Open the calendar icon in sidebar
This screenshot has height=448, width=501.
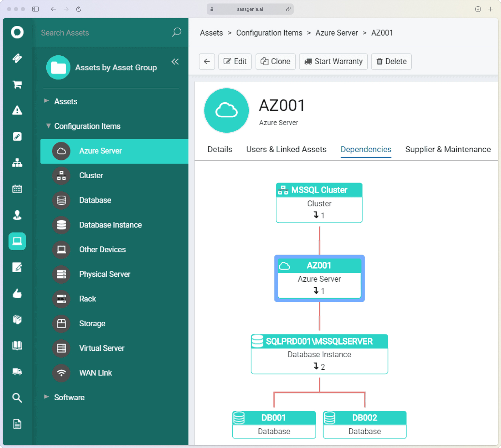pyautogui.click(x=17, y=189)
